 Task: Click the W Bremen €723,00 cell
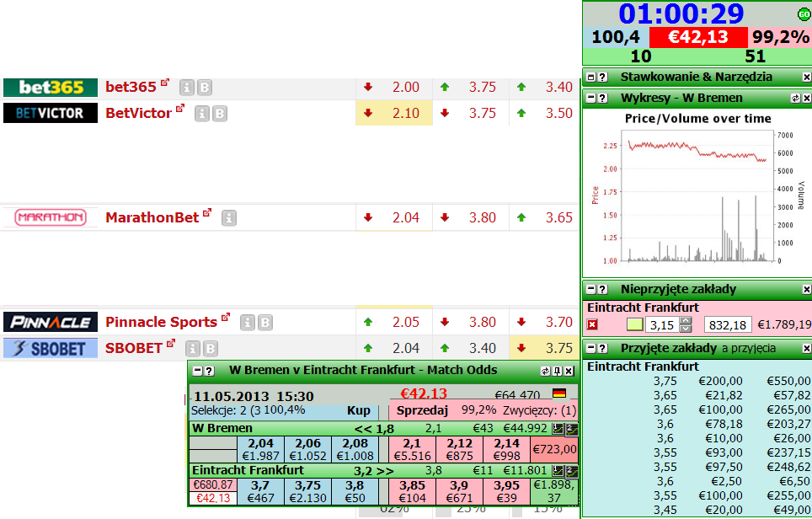click(554, 449)
